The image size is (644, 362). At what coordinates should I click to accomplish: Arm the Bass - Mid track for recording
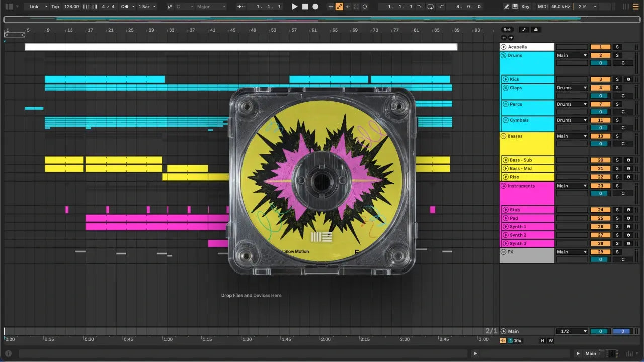[628, 168]
